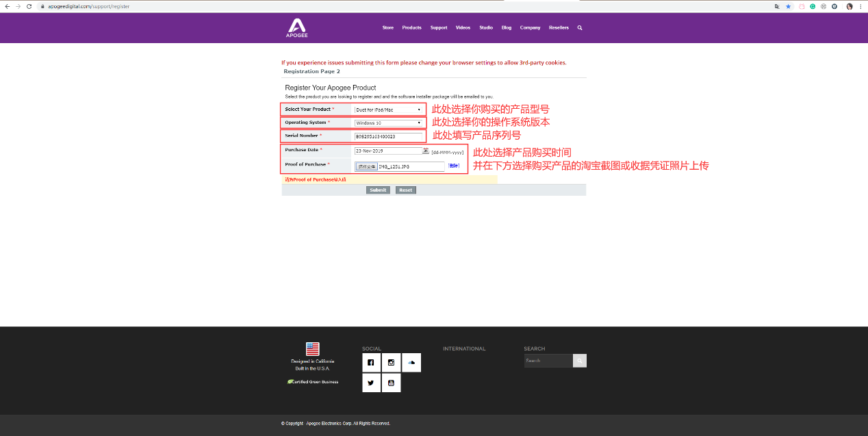This screenshot has height=436, width=868.
Task: Click the footer Search text box
Action: point(548,361)
